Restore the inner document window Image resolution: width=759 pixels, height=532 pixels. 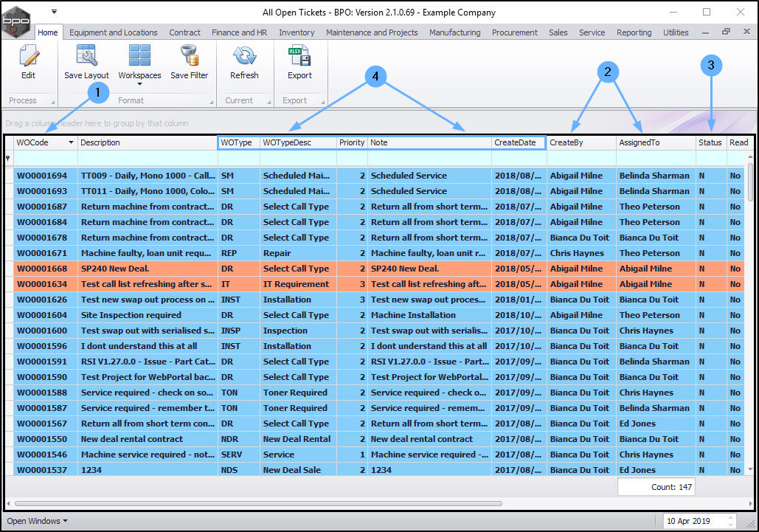point(726,32)
